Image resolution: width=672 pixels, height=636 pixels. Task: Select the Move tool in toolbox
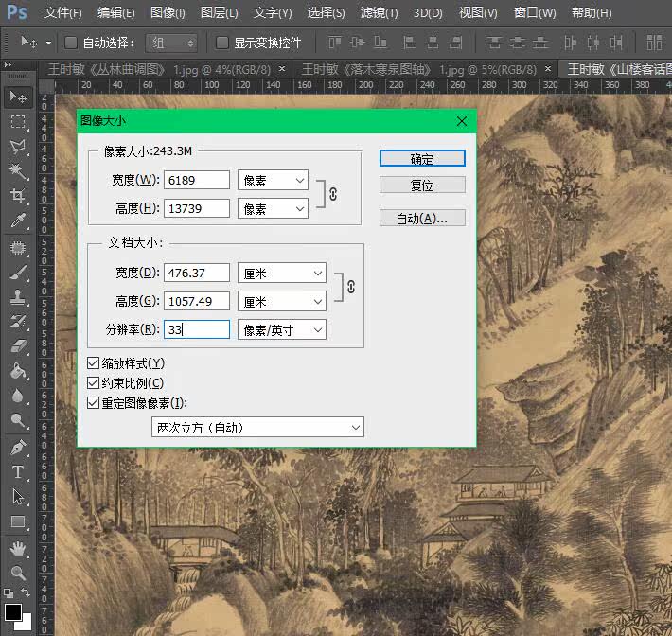pos(18,97)
